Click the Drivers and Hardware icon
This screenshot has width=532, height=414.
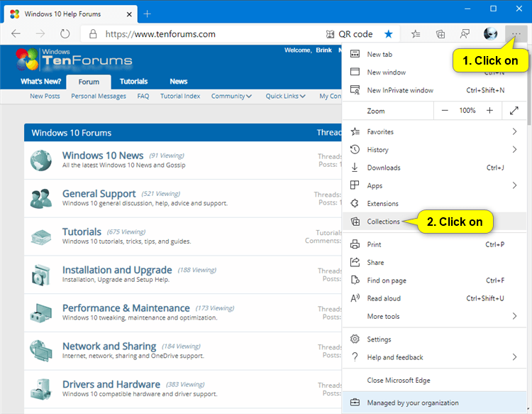(x=40, y=389)
